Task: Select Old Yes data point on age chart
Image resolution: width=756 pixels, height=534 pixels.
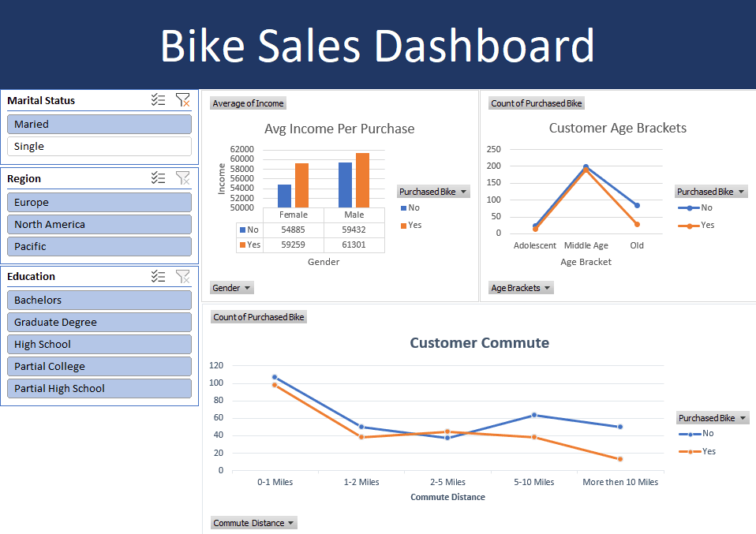Action: tap(637, 224)
